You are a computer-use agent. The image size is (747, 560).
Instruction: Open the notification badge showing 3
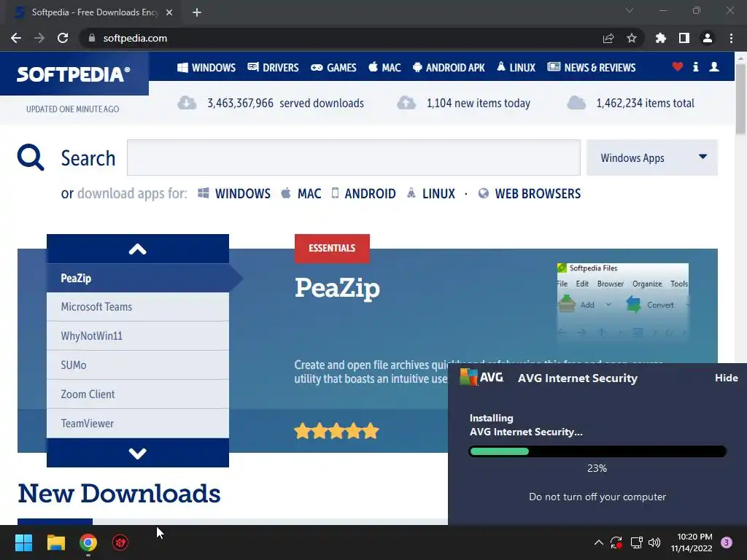(727, 542)
